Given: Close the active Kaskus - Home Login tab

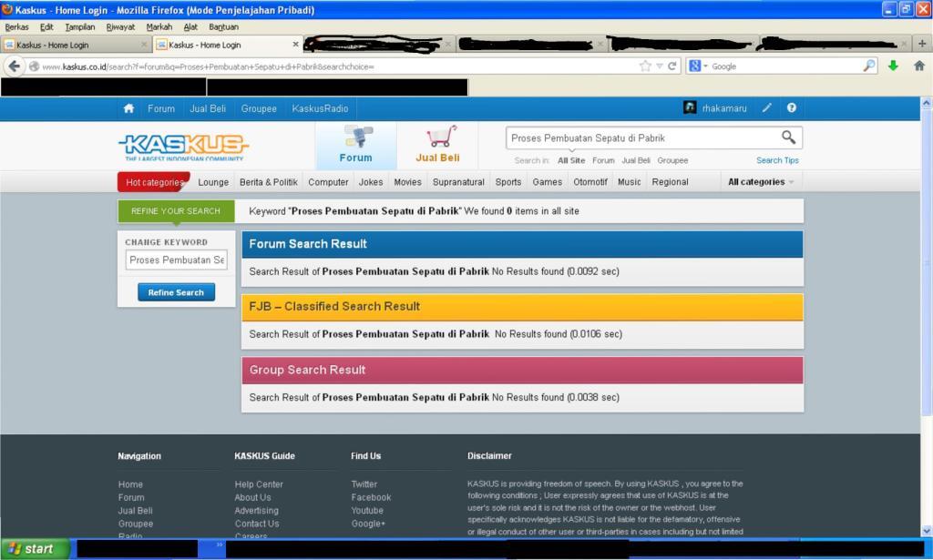Looking at the screenshot, I should click(295, 45).
